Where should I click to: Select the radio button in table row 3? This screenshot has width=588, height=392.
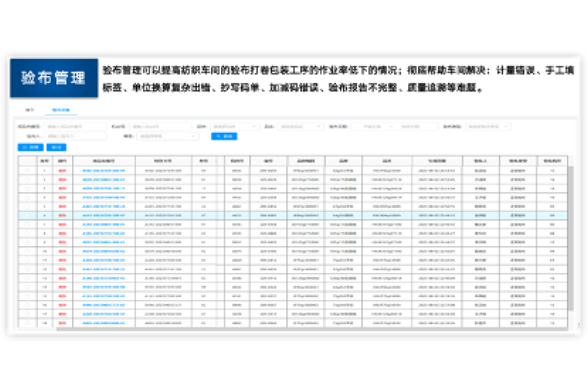point(27,189)
